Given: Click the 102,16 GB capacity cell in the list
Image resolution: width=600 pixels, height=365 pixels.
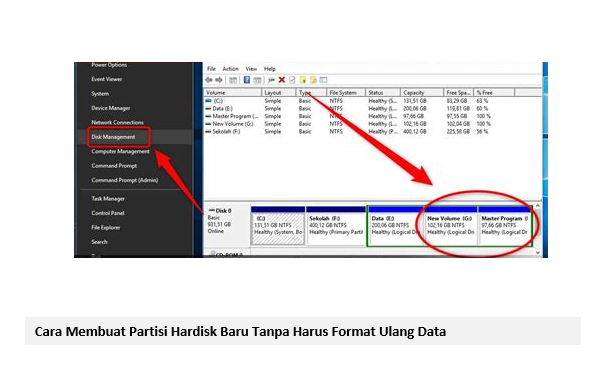Looking at the screenshot, I should click(x=415, y=124).
